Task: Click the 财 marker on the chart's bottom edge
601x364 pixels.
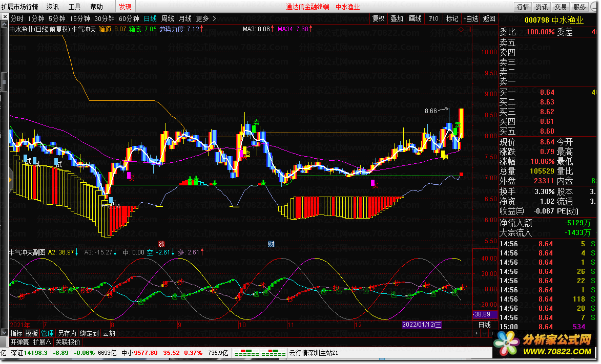Action: (271, 244)
